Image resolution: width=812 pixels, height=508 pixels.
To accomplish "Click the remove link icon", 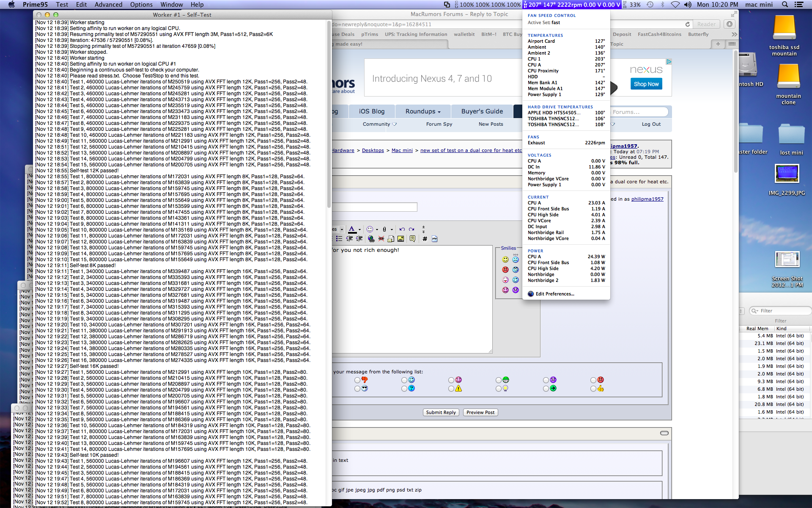I will point(381,239).
